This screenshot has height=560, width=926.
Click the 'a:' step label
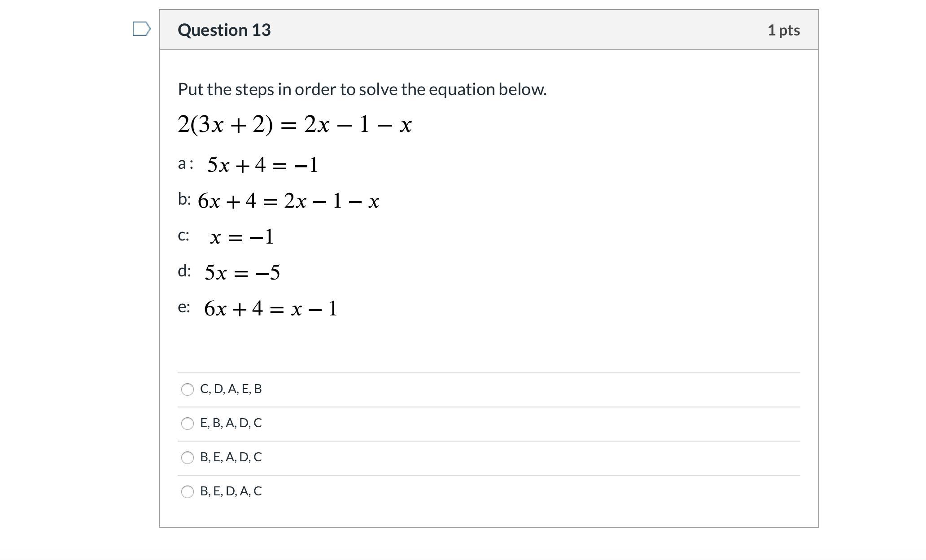tap(185, 164)
